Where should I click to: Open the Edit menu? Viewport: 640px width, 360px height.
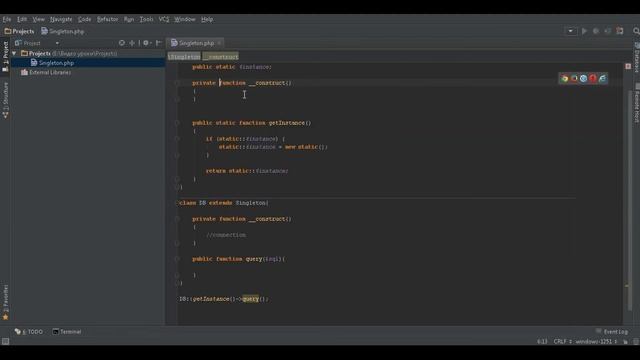coord(22,19)
